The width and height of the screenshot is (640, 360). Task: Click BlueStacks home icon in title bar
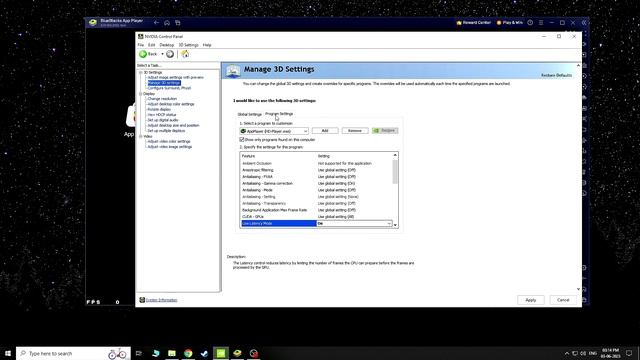tap(167, 23)
